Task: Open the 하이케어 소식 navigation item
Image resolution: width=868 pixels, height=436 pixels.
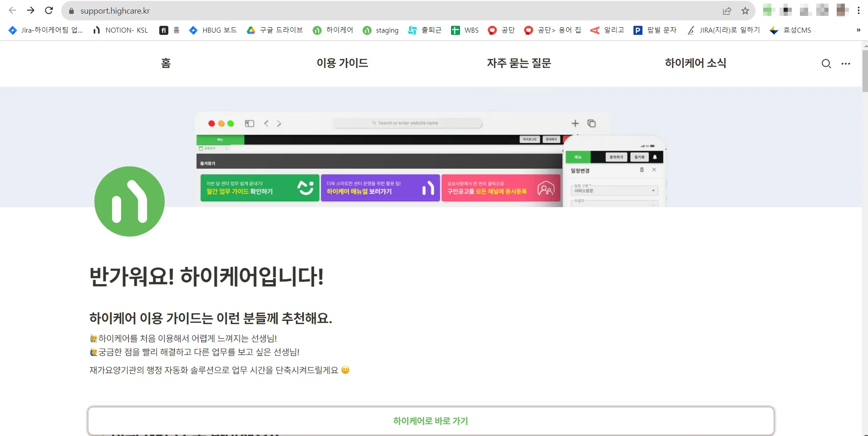Action: click(x=696, y=63)
